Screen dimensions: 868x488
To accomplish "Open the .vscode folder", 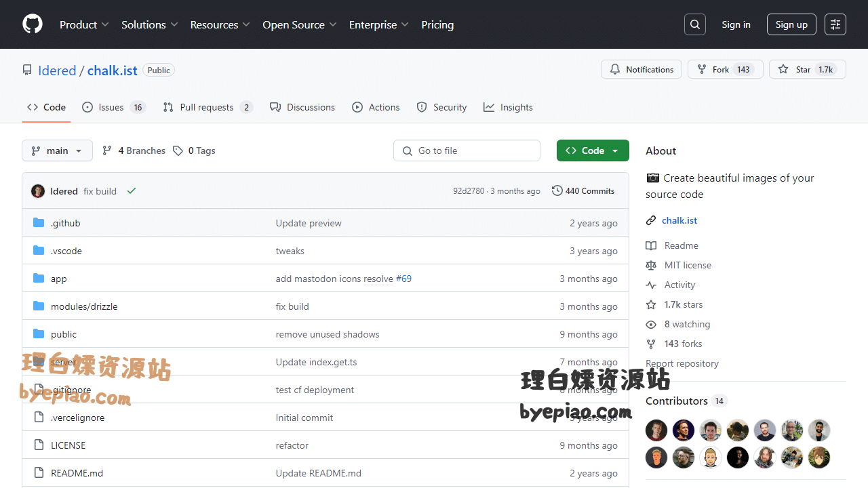I will pyautogui.click(x=66, y=251).
